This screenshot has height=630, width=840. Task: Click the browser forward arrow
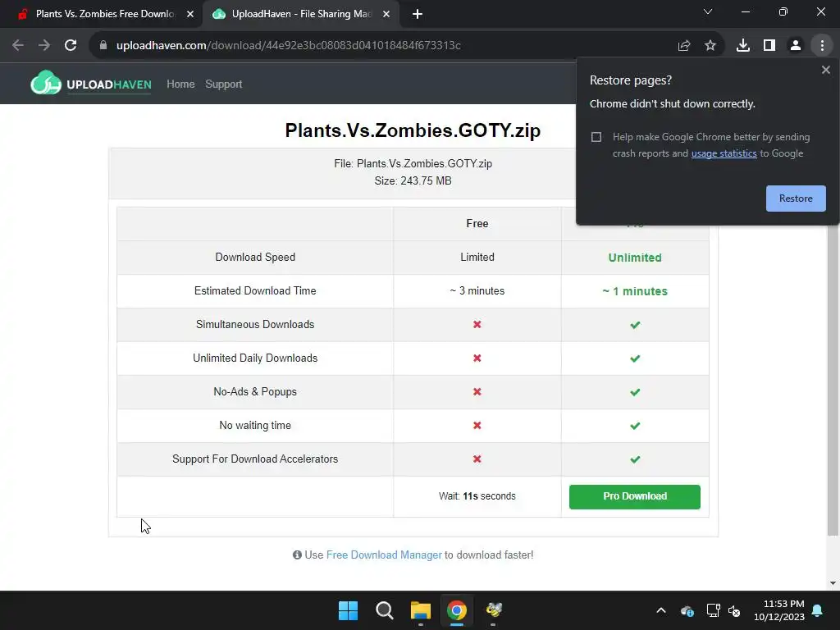pos(44,45)
